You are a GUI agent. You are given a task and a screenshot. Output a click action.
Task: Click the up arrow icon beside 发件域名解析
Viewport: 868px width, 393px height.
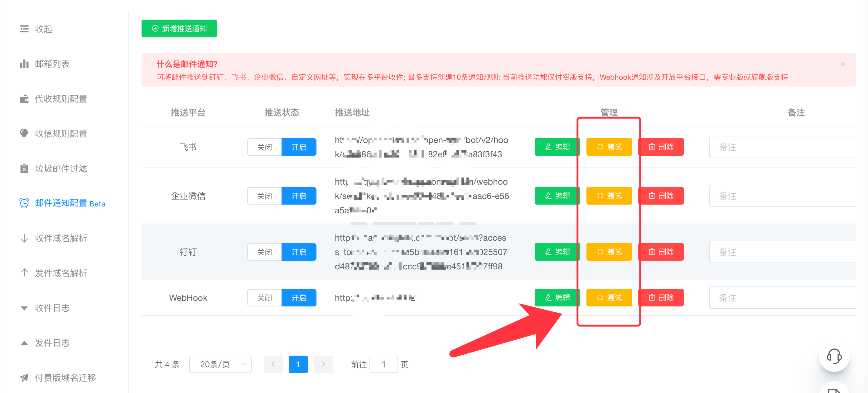point(24,272)
